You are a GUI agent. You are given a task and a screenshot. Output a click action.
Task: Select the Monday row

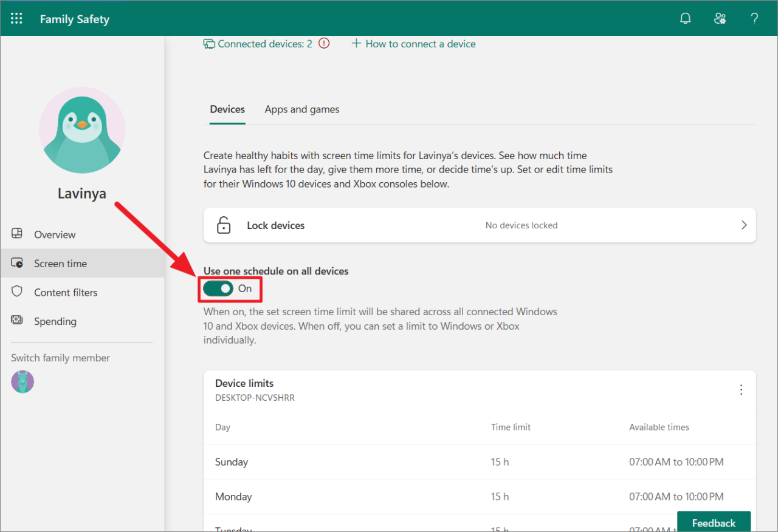coord(480,497)
